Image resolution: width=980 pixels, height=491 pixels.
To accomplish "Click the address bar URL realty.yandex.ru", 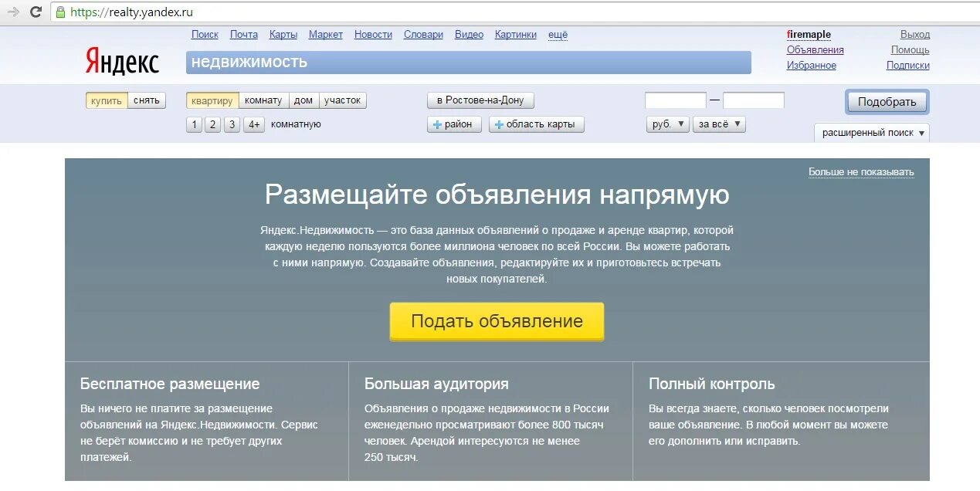I will 131,12.
